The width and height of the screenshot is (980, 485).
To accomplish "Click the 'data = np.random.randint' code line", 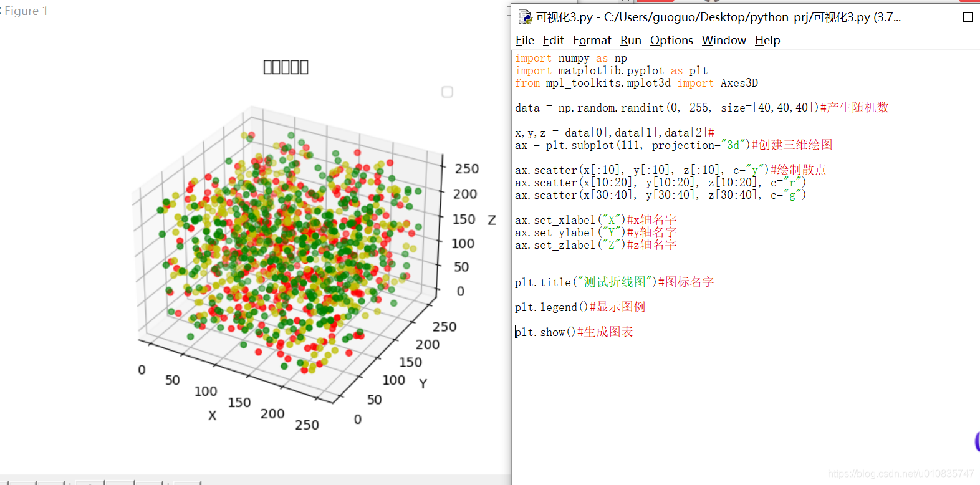I will 702,108.
